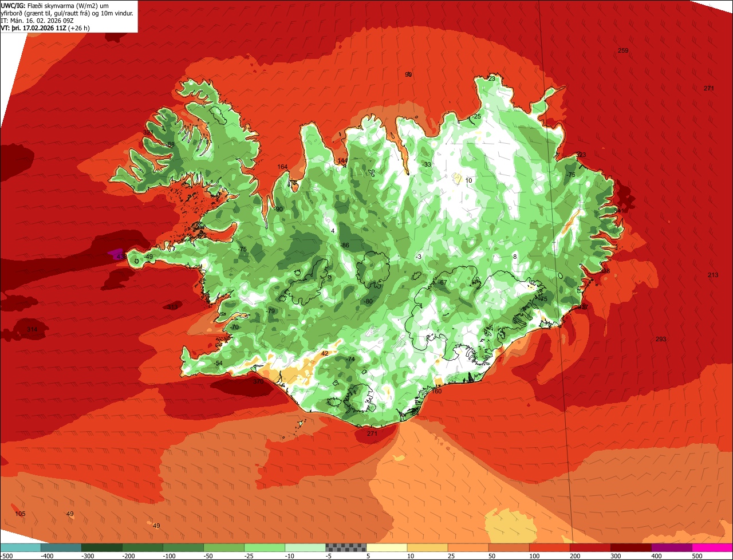This screenshot has height=560, width=733.
Task: Select the 'IT: Mán. 16. 02. 2026 09Z' line
Action: pos(37,21)
